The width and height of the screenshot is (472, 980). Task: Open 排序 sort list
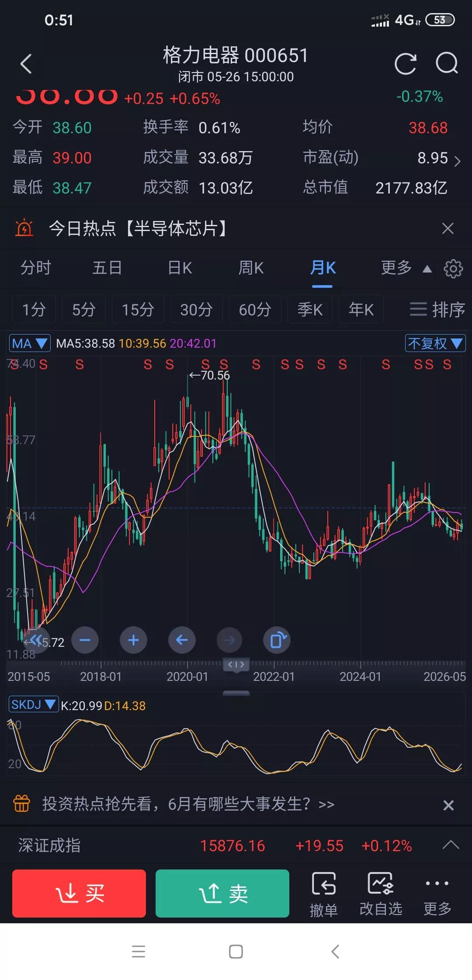point(437,309)
